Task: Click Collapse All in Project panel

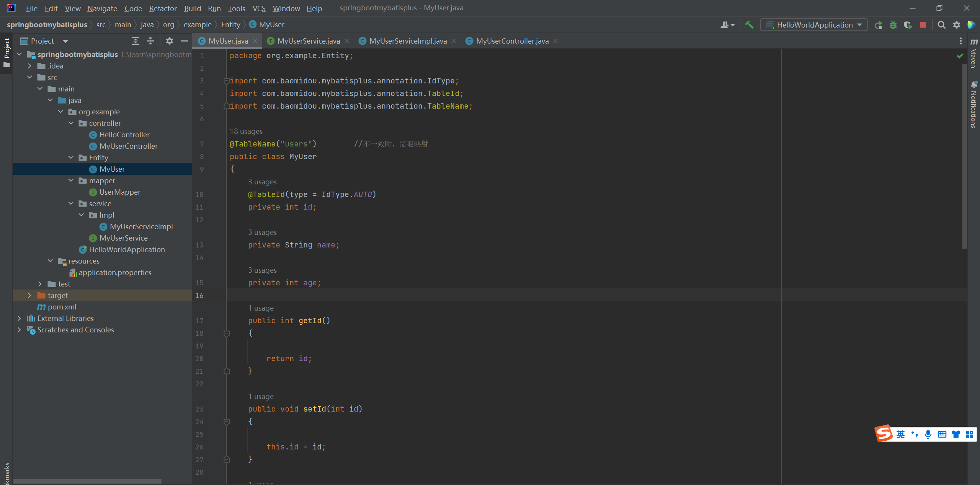Action: [x=150, y=41]
